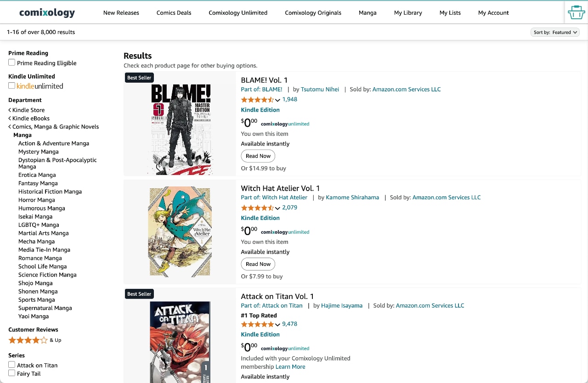
Task: Enable the Prime Reading Eligible filter
Action: coord(11,63)
